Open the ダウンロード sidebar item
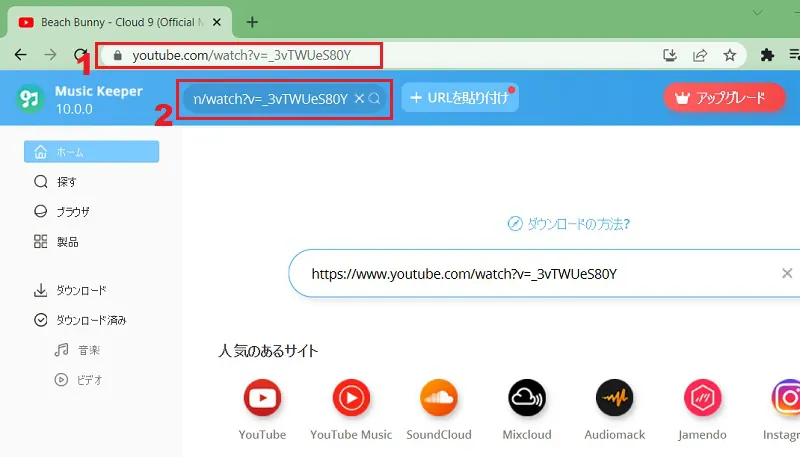Screen dimensions: 800x457 [x=70, y=290]
